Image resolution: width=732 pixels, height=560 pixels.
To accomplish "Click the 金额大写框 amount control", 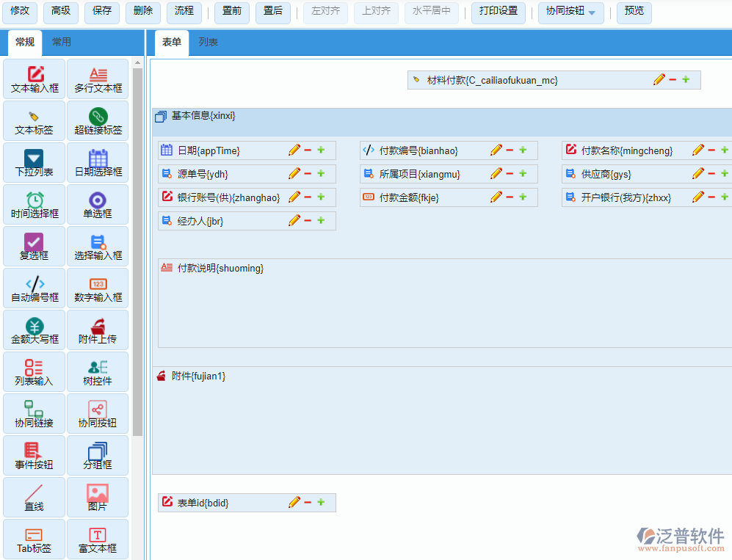I will 35,330.
